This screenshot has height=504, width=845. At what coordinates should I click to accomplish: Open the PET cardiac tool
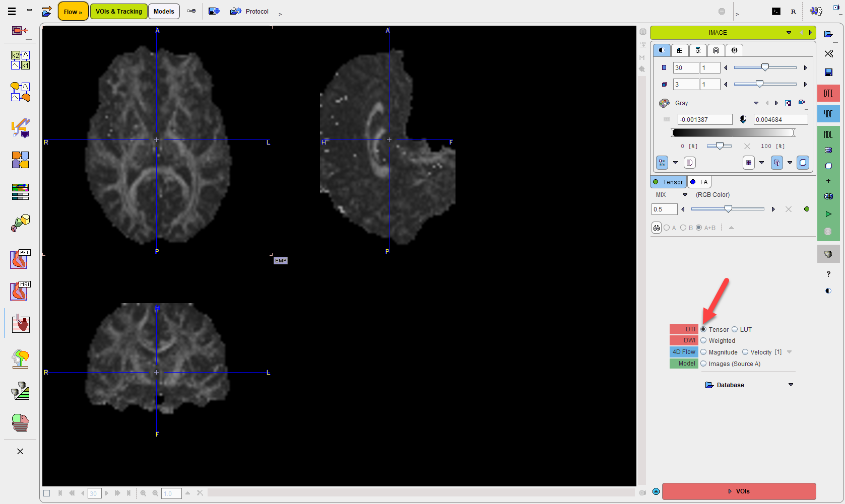click(20, 259)
